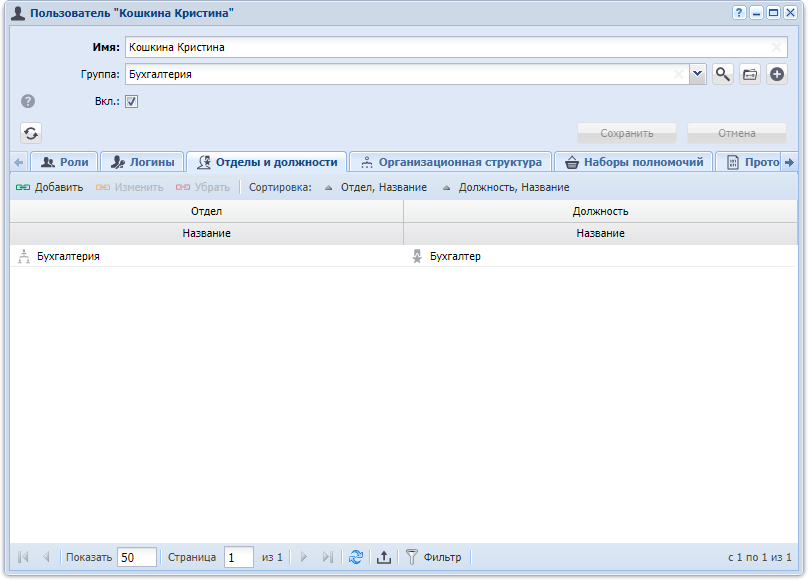Close the user window
The width and height of the screenshot is (808, 580).
click(x=790, y=13)
